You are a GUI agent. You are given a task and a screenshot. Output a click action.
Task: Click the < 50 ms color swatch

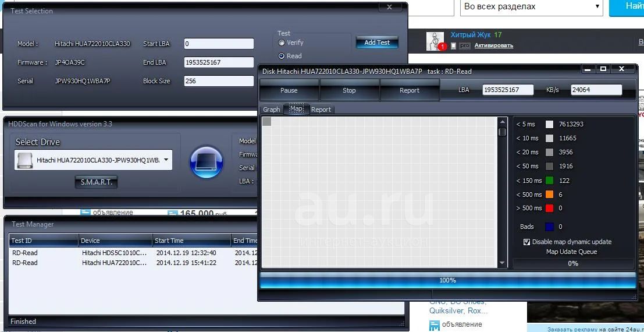tap(549, 166)
